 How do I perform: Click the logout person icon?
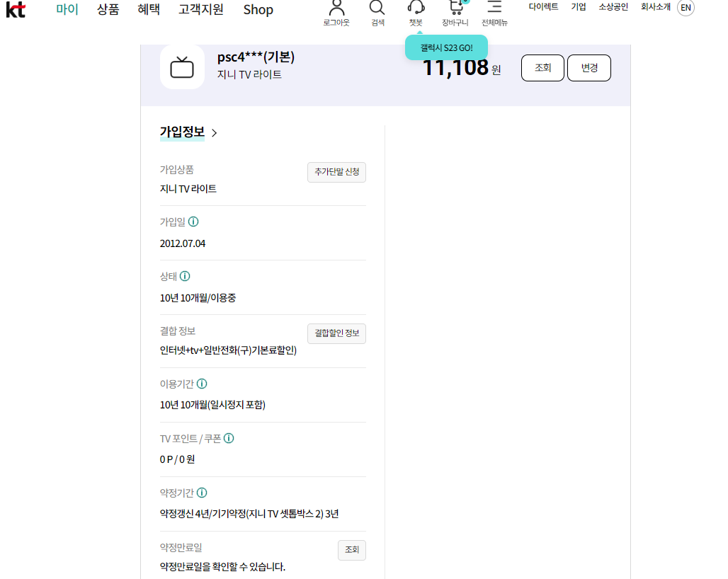click(336, 8)
